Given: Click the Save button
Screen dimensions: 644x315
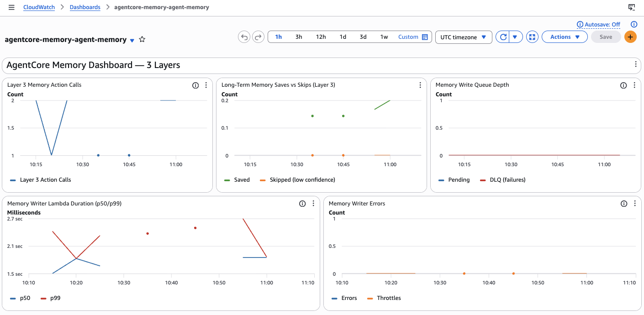Looking at the screenshot, I should [606, 37].
